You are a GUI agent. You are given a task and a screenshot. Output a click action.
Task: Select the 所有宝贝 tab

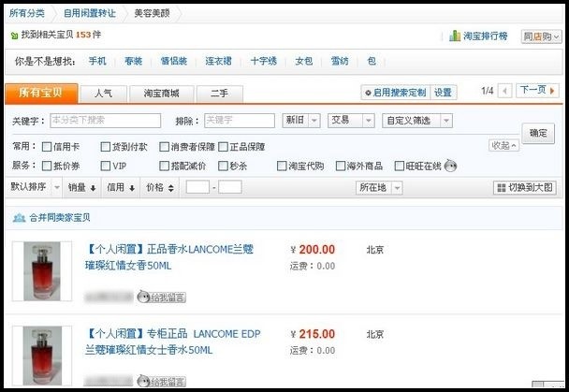[41, 94]
